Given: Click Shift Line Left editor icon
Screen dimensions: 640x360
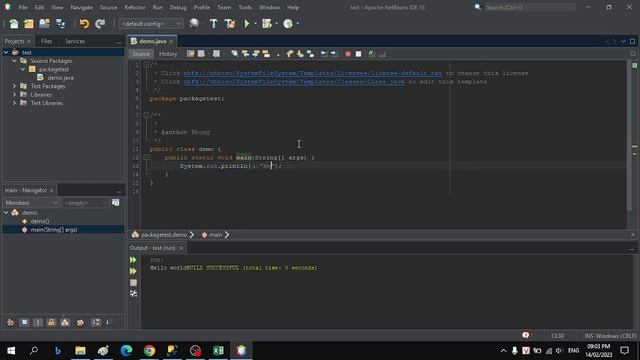Looking at the screenshot, I should point(323,54).
